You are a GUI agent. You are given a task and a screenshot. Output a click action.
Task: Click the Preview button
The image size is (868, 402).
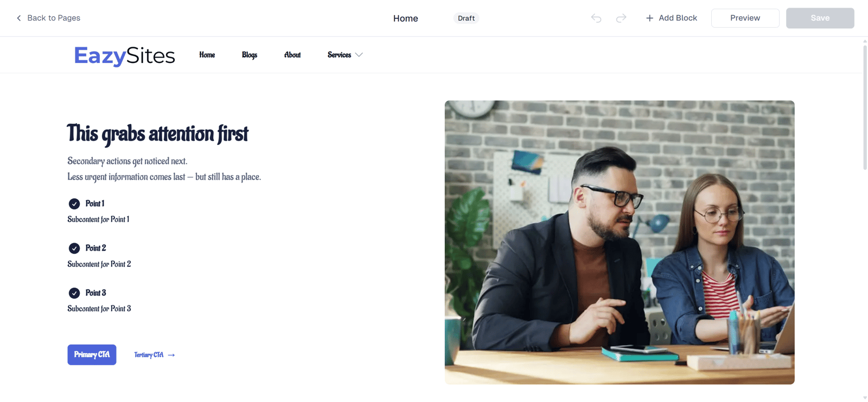point(745,18)
